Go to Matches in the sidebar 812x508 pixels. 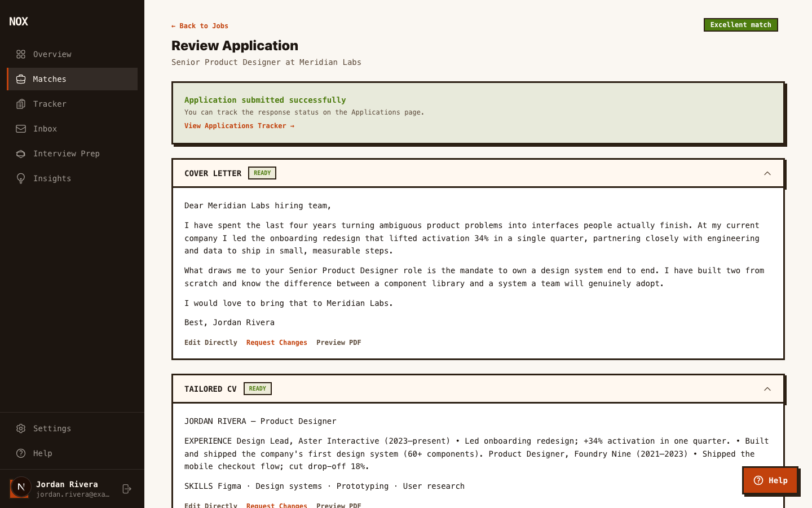(72, 79)
